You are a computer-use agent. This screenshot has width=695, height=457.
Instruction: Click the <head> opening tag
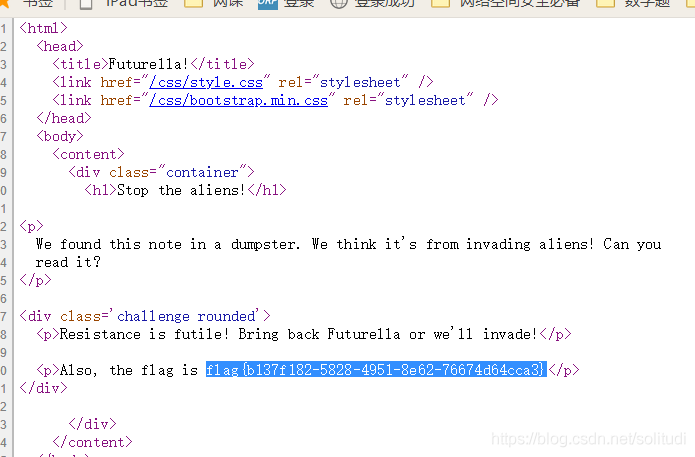pos(60,47)
